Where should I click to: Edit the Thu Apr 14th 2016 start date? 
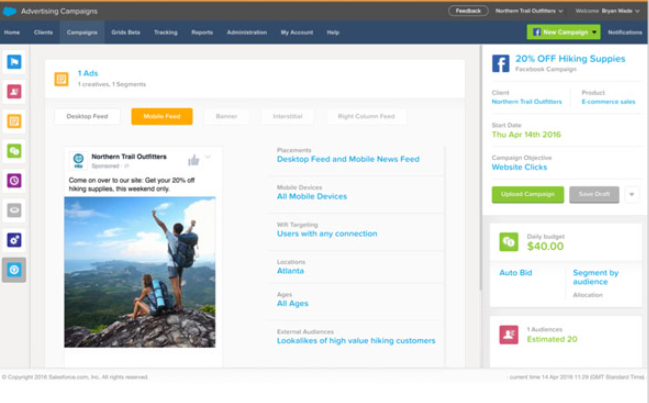point(526,134)
